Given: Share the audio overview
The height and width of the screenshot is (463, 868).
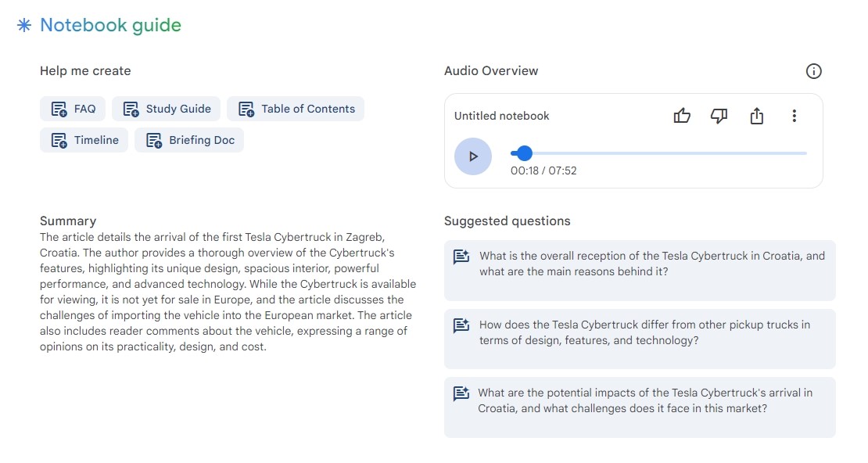Looking at the screenshot, I should (x=756, y=116).
